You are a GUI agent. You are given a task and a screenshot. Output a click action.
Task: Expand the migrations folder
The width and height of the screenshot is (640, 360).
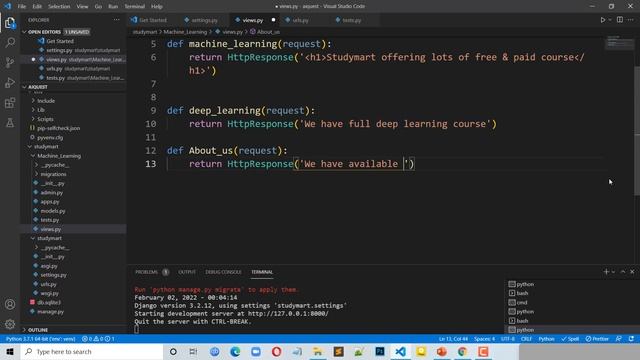click(x=53, y=174)
